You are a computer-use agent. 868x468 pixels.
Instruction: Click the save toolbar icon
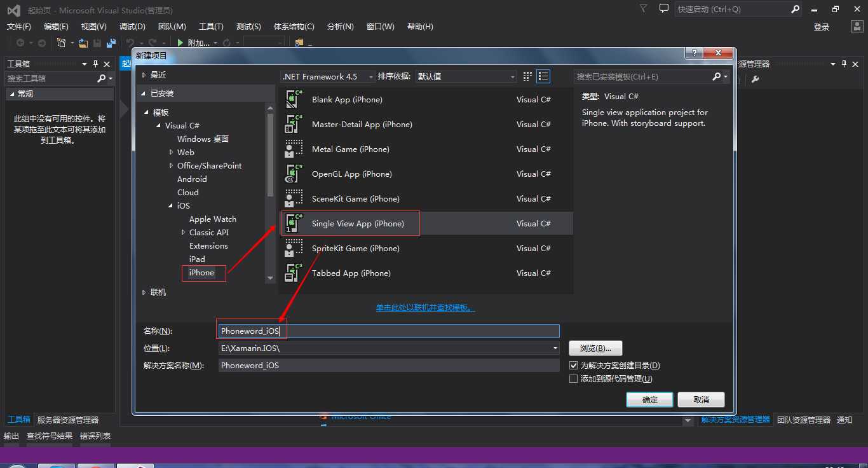coord(97,43)
